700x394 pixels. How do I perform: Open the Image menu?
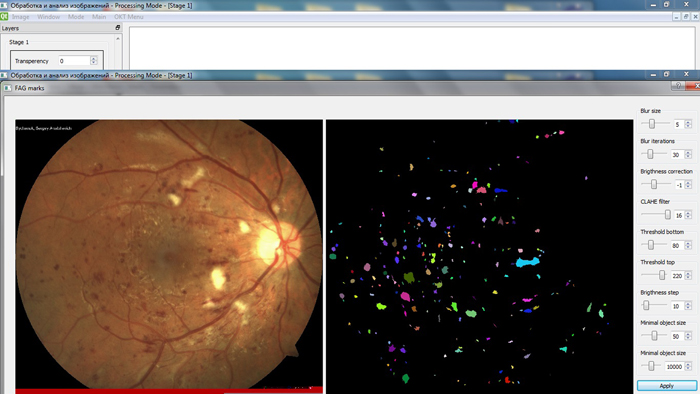(x=21, y=17)
